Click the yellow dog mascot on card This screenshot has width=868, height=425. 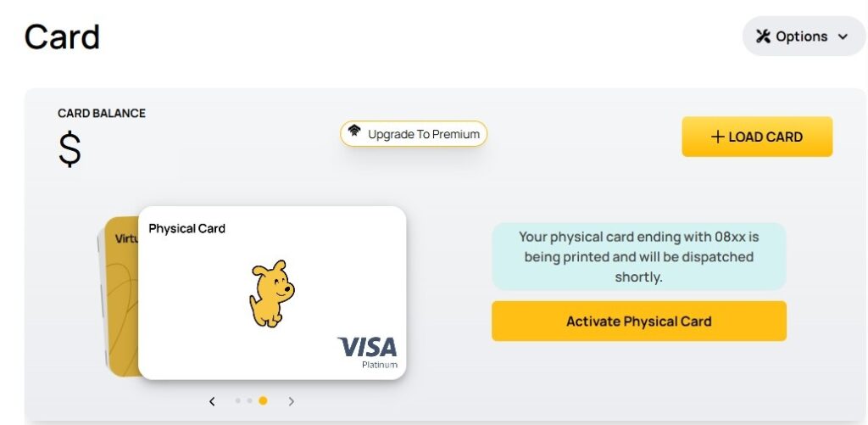(x=271, y=294)
